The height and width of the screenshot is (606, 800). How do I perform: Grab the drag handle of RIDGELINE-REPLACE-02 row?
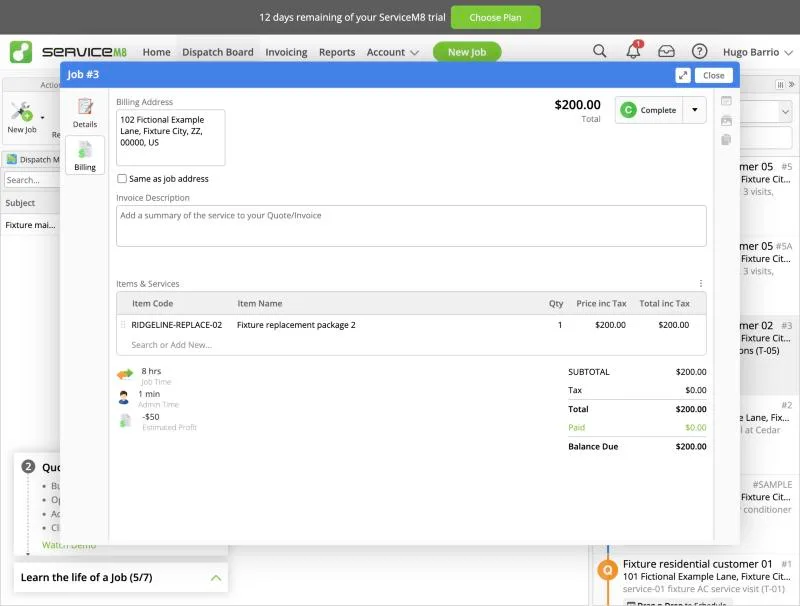[123, 325]
